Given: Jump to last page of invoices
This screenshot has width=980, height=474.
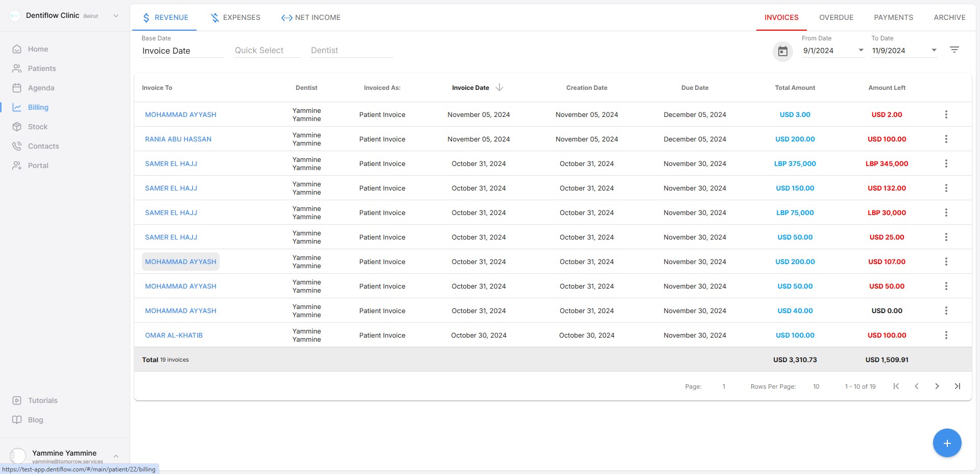Looking at the screenshot, I should click(x=957, y=386).
